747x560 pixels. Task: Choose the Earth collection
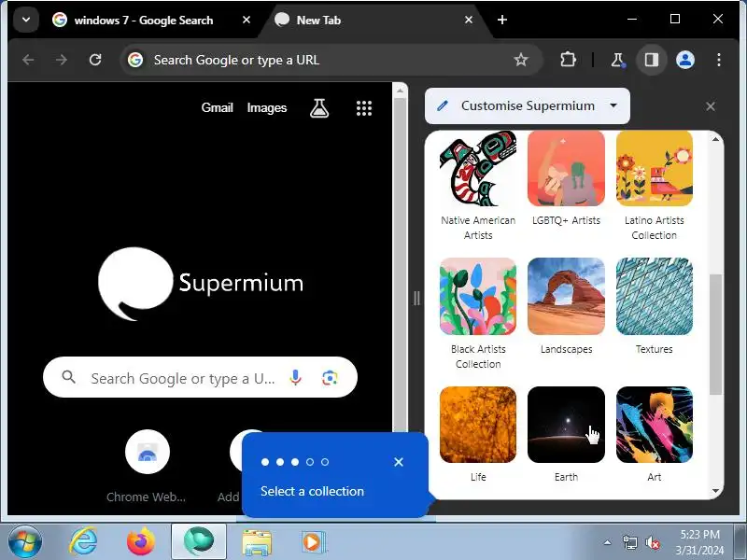[x=566, y=434]
